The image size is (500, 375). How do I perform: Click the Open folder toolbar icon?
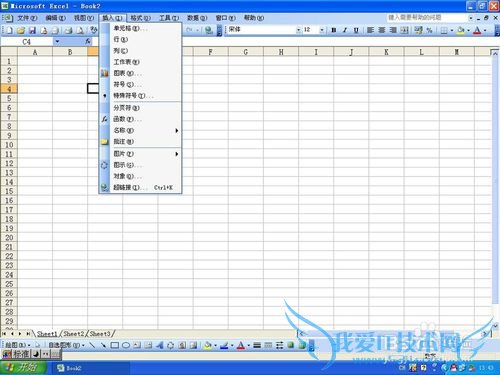[x=21, y=30]
